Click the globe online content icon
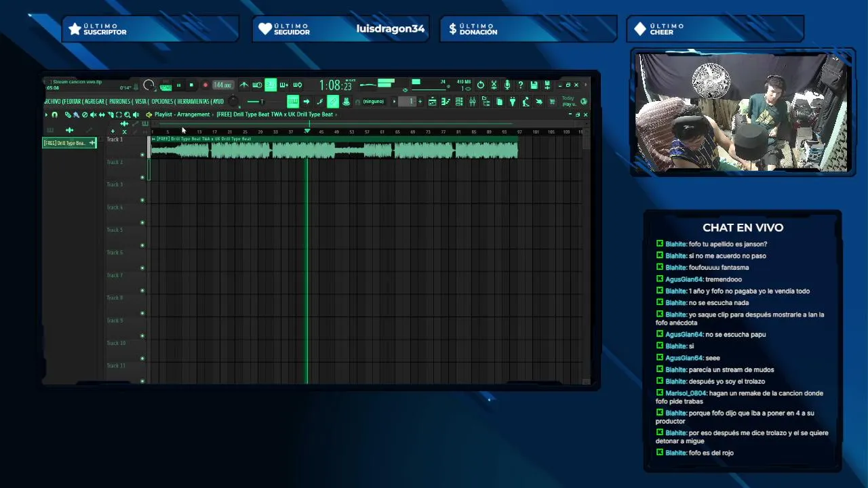 [584, 102]
